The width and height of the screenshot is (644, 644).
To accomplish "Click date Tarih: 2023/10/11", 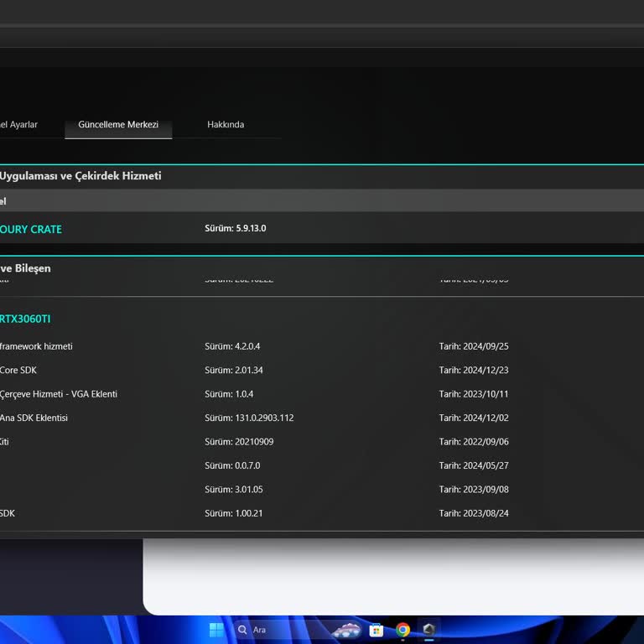I will [x=474, y=394].
